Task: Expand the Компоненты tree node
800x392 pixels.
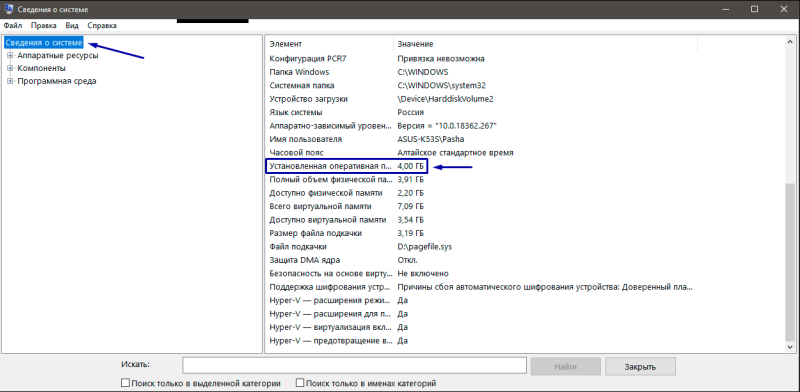Action: 10,68
